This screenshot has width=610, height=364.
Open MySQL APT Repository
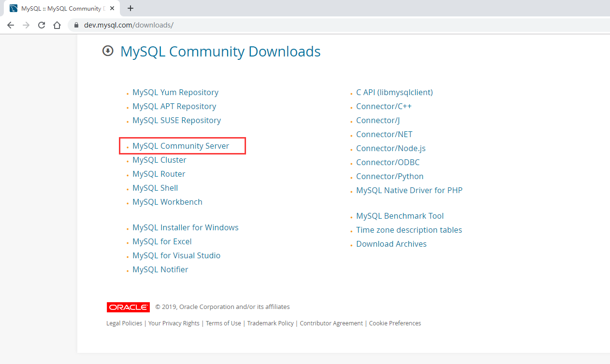click(174, 106)
